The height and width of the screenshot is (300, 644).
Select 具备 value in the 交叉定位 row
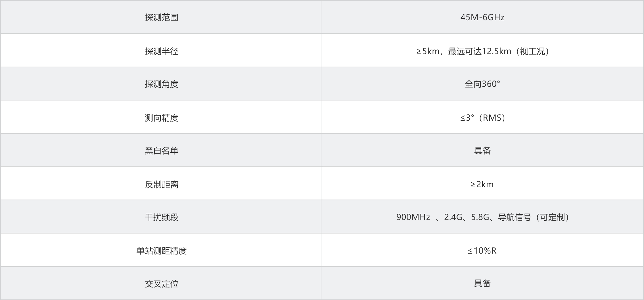(482, 283)
